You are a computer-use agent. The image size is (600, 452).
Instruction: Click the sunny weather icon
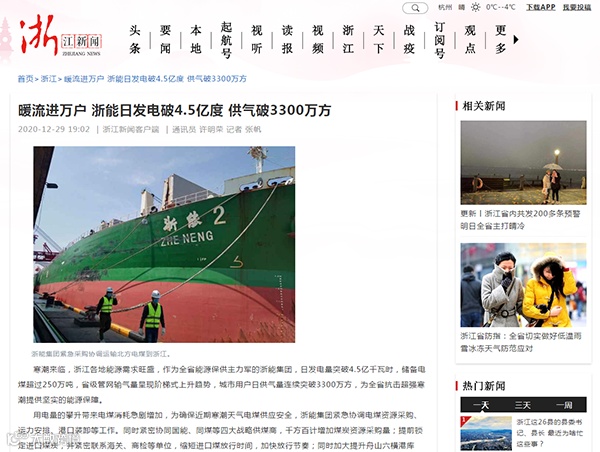[476, 7]
